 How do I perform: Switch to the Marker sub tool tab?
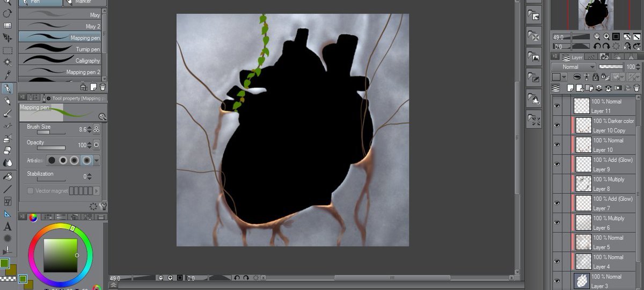click(85, 2)
